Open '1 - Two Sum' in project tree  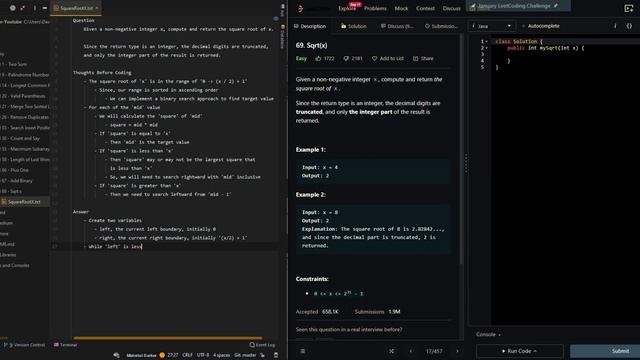(x=13, y=64)
